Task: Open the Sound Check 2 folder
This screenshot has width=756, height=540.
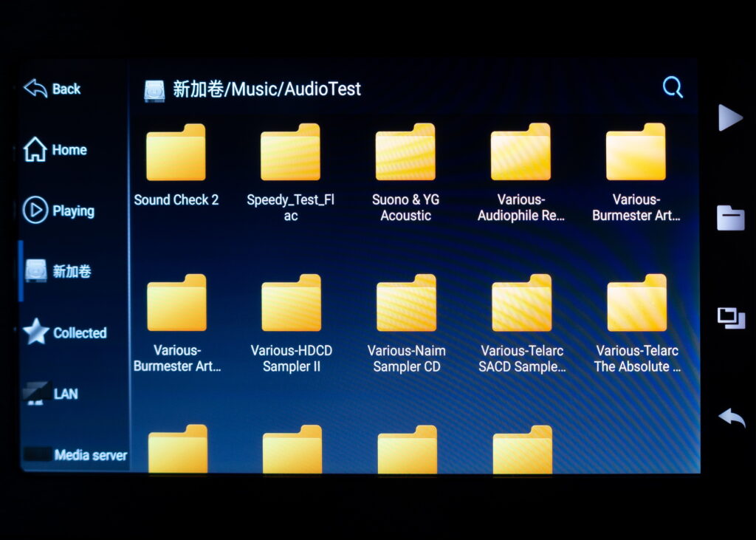Action: (x=176, y=165)
